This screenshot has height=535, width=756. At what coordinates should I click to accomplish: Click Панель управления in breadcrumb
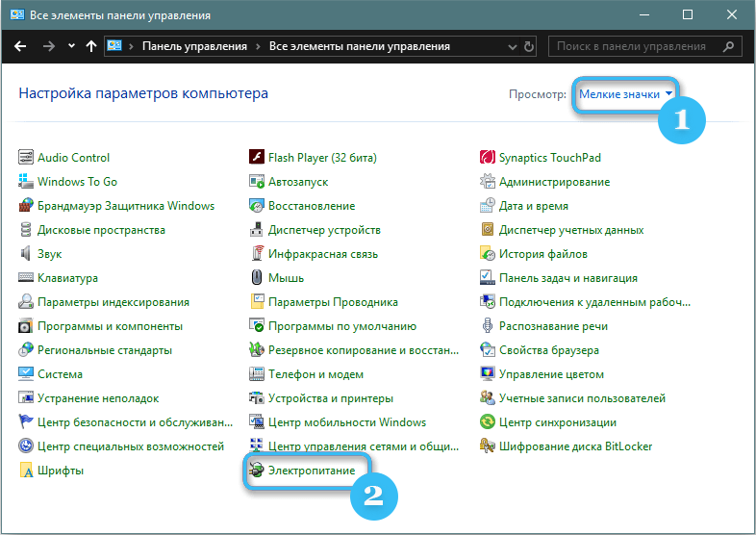(195, 46)
